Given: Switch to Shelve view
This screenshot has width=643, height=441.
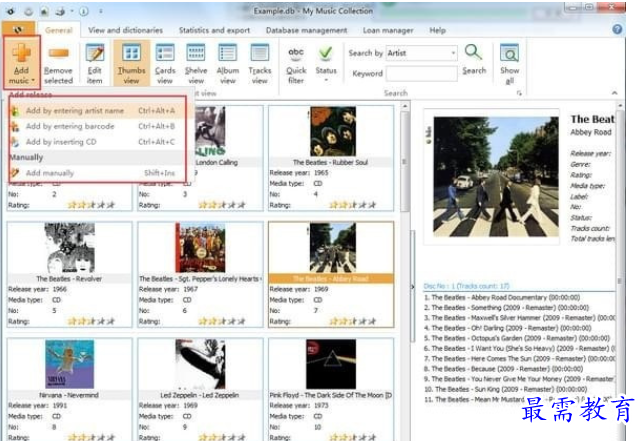Looking at the screenshot, I should click(x=196, y=64).
